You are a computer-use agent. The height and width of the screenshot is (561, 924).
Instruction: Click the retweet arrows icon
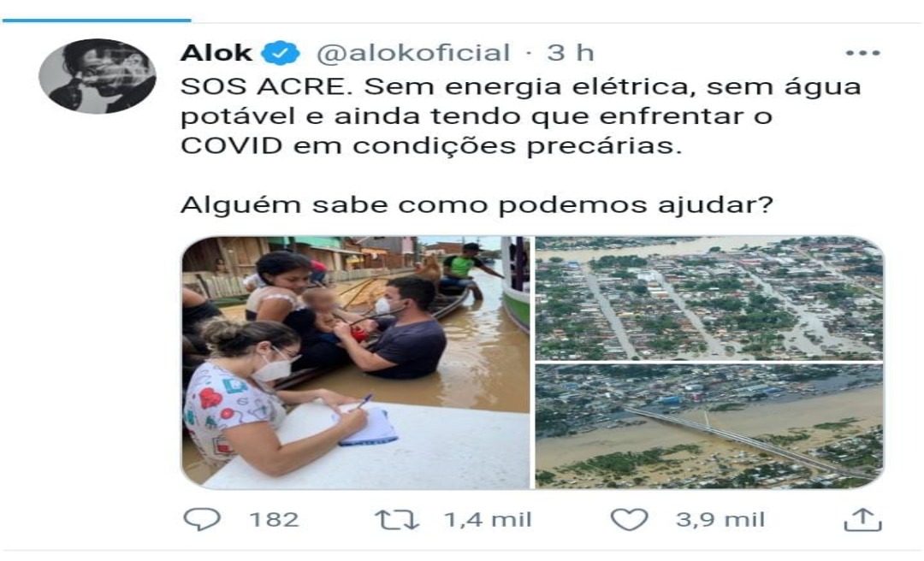397,520
